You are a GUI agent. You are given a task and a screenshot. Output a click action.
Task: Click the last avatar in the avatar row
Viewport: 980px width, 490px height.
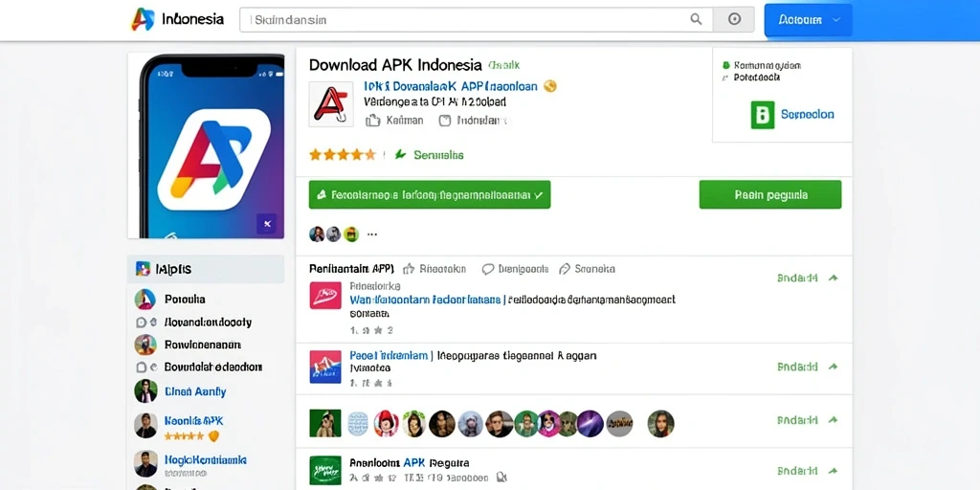(660, 423)
